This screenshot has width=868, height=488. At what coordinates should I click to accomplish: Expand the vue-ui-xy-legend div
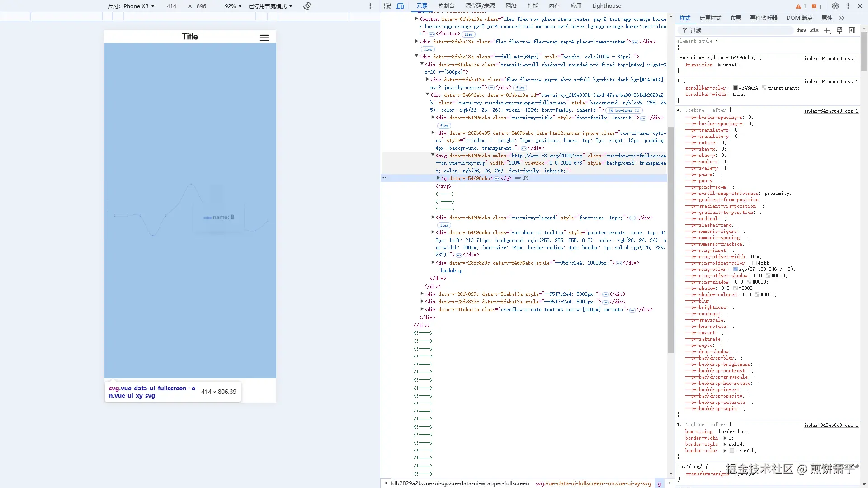pyautogui.click(x=433, y=218)
